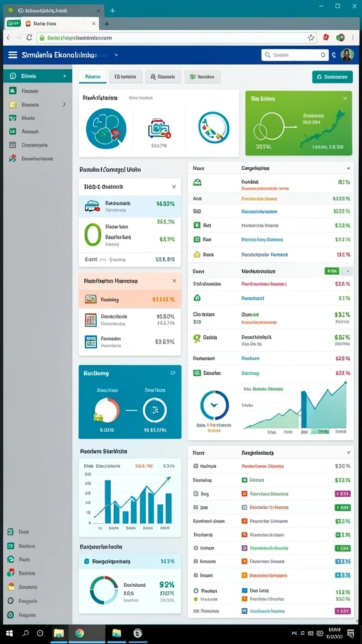This screenshot has height=644, width=362.
Task: Open Chrome from the Windows taskbar
Action: tap(79, 633)
